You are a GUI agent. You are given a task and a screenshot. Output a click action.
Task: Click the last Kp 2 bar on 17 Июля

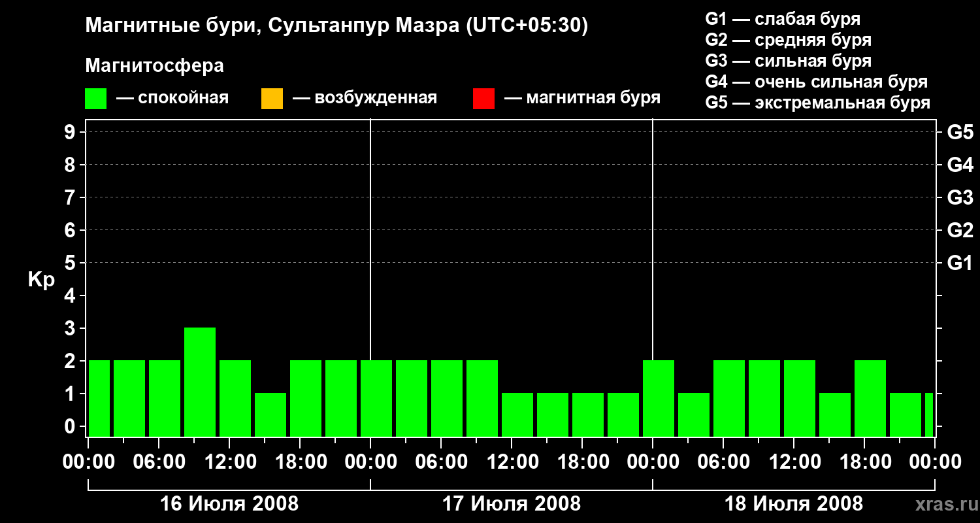coord(482,398)
